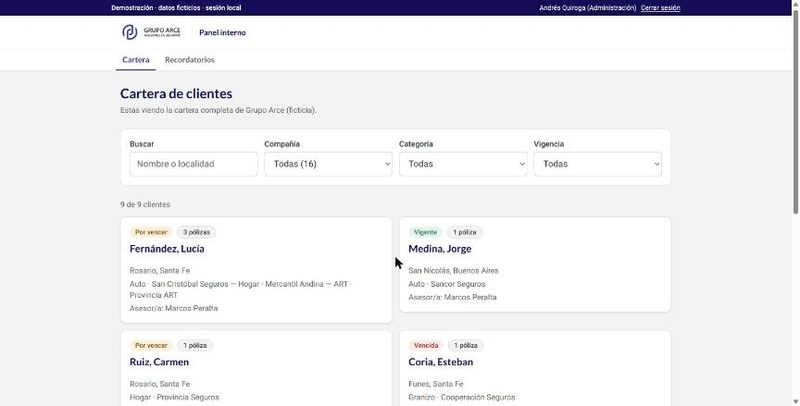800x406 pixels.
Task: Click the Cartera de clientes heading
Action: (177, 94)
